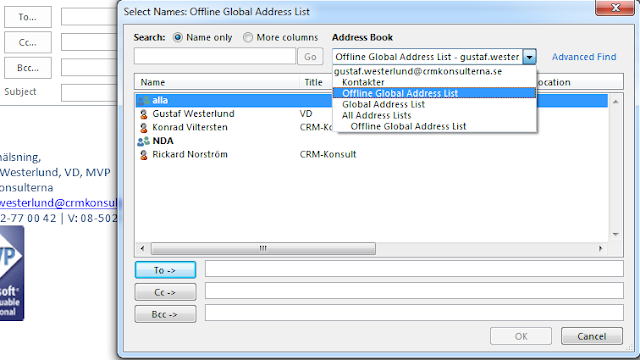Click the contact icon beside Rickard Norström

pyautogui.click(x=144, y=155)
